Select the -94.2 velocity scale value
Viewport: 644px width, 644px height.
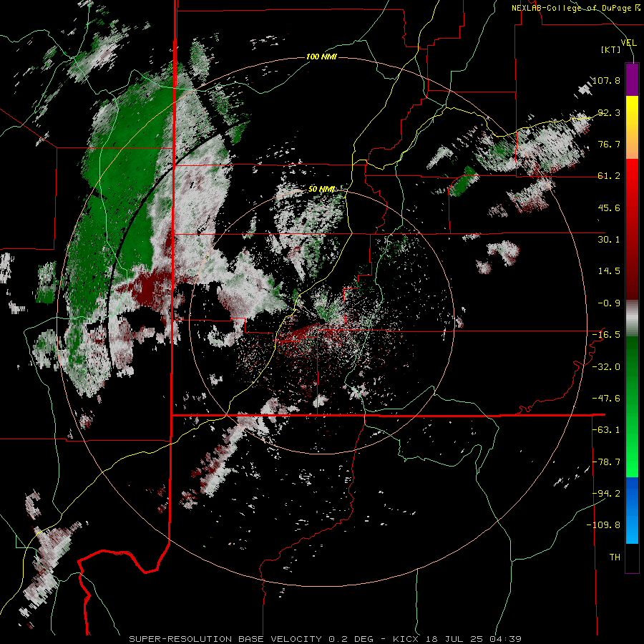(x=607, y=494)
